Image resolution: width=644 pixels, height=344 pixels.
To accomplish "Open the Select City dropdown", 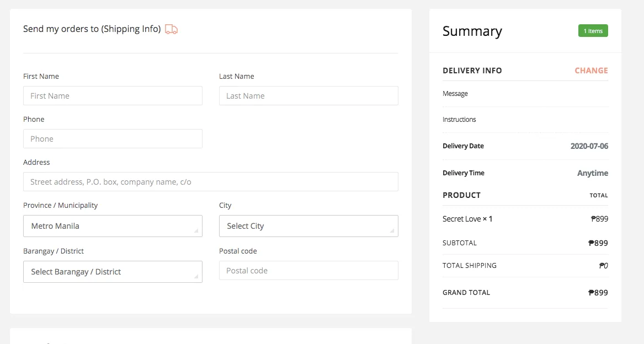I will pos(308,226).
